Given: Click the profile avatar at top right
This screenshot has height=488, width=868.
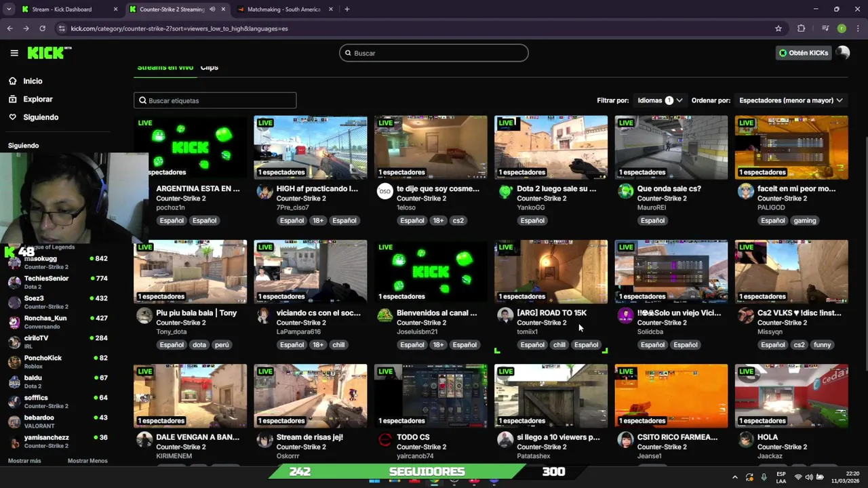Looking at the screenshot, I should [x=843, y=53].
